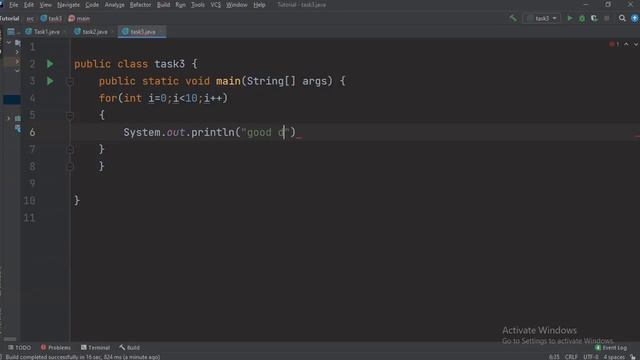
Task: Click the src breadcrumb in navigation bar
Action: [30, 18]
